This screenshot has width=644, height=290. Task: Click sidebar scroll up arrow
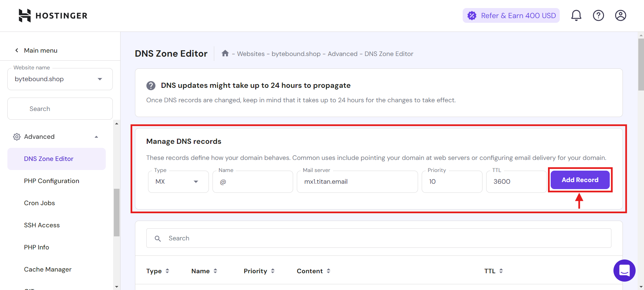[x=117, y=124]
